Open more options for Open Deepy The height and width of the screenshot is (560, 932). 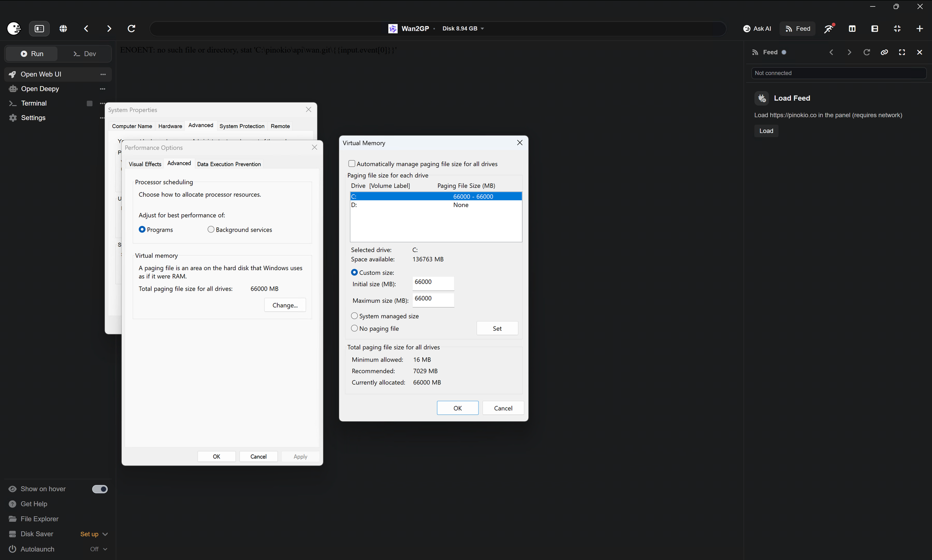tap(103, 89)
